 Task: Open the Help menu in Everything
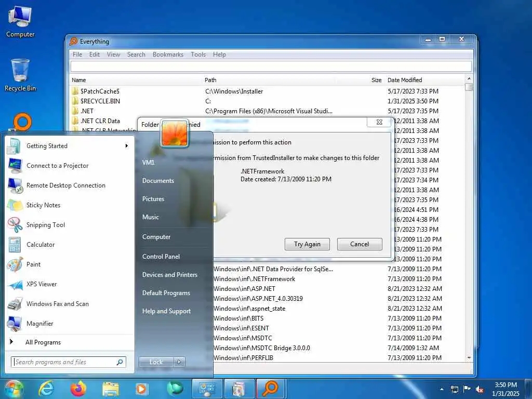pos(219,55)
